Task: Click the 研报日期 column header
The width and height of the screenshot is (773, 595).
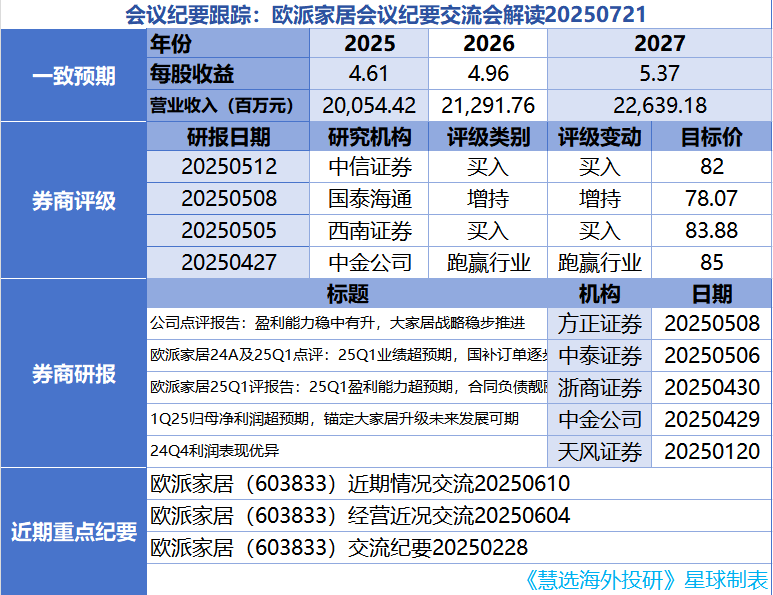Action: click(x=228, y=137)
